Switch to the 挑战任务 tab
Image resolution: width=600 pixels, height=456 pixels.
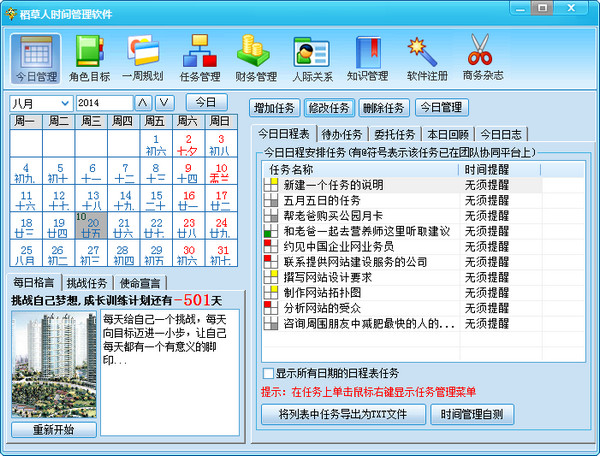(85, 282)
